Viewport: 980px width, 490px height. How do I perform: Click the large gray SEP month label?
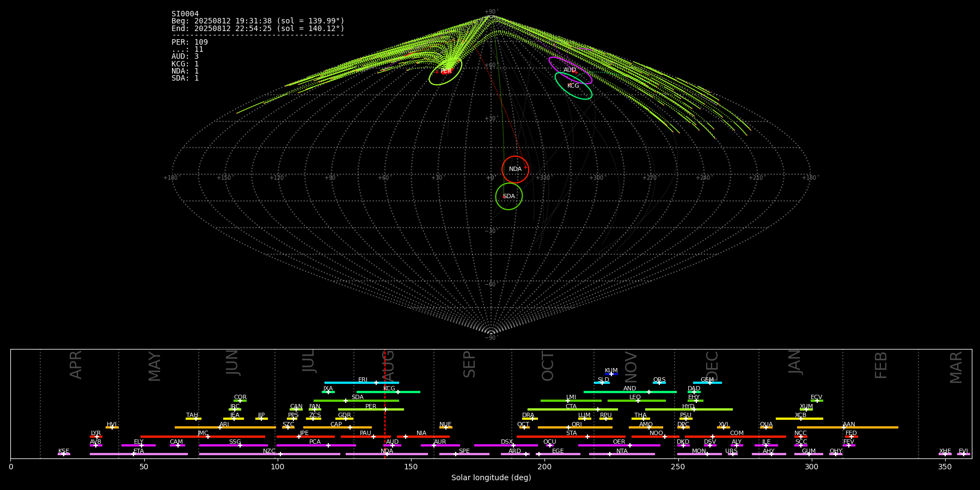click(469, 365)
